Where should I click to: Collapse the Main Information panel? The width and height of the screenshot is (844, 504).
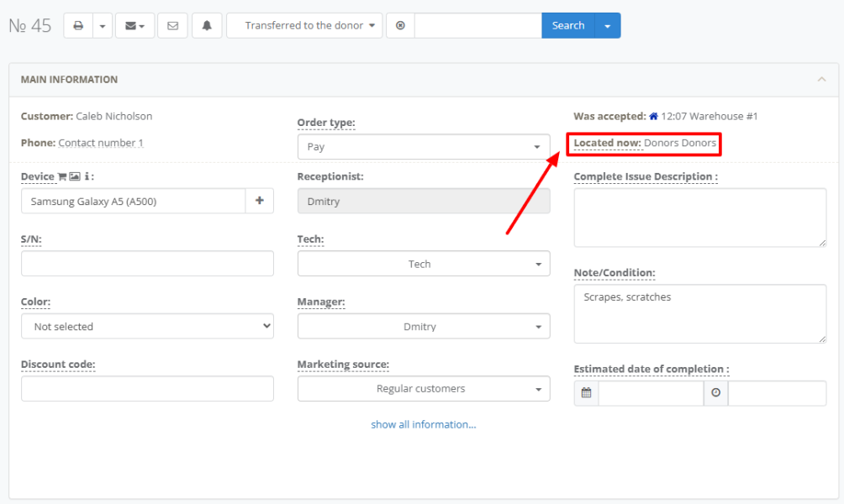(x=821, y=80)
